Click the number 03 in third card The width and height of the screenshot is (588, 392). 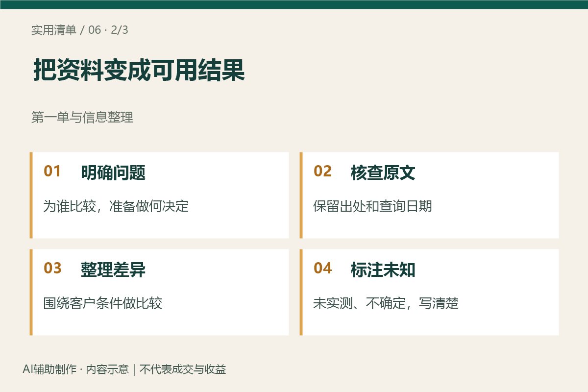(52, 269)
